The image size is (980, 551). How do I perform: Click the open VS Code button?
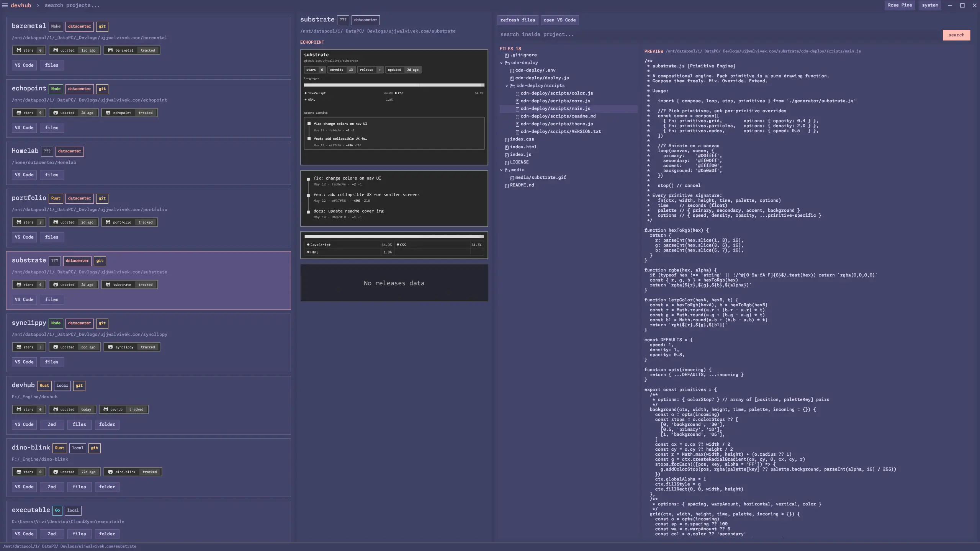point(560,20)
